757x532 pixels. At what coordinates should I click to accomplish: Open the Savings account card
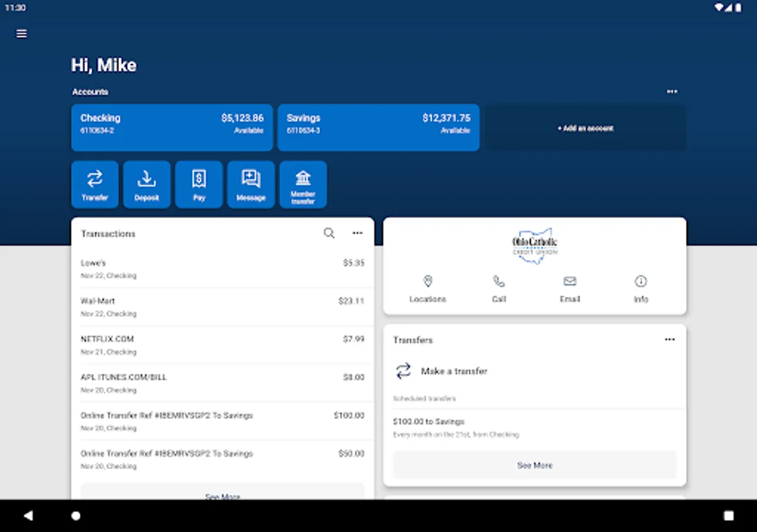click(378, 127)
